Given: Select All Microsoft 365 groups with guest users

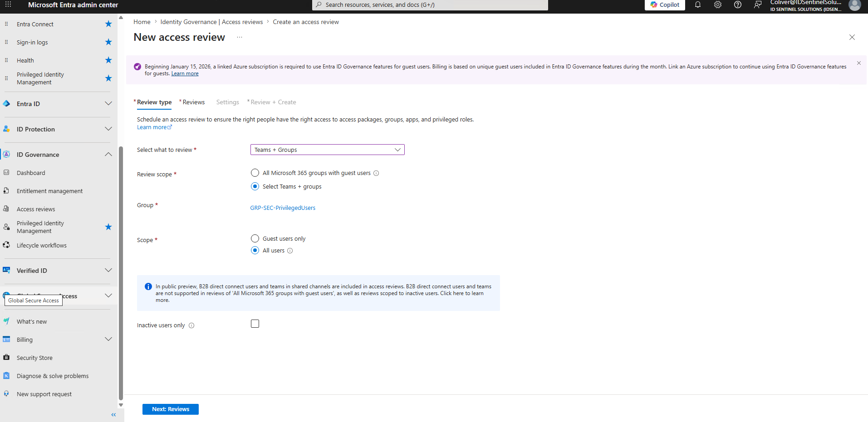Looking at the screenshot, I should point(255,173).
